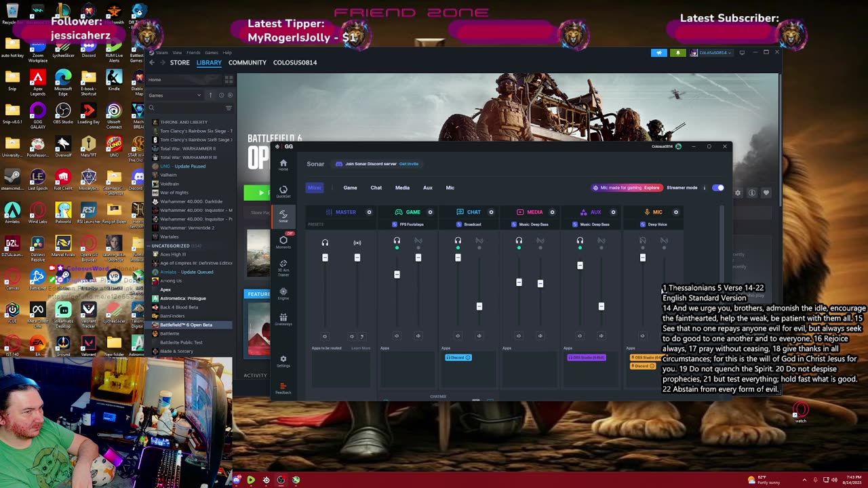
Task: Open GAME channel settings gear
Action: (x=430, y=212)
